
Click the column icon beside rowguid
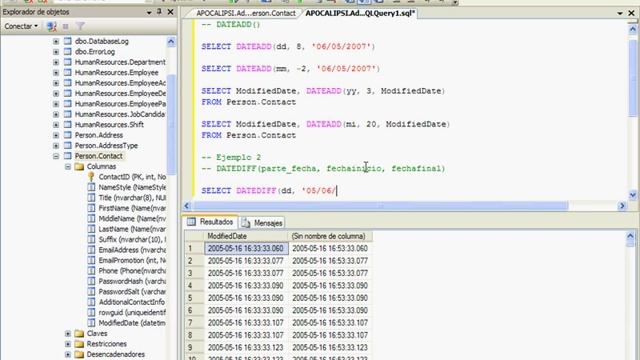point(91,313)
